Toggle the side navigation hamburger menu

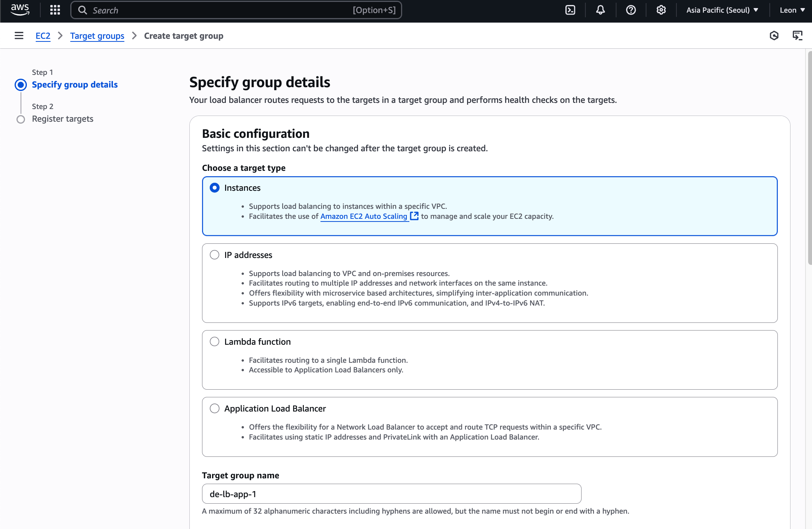coord(19,36)
